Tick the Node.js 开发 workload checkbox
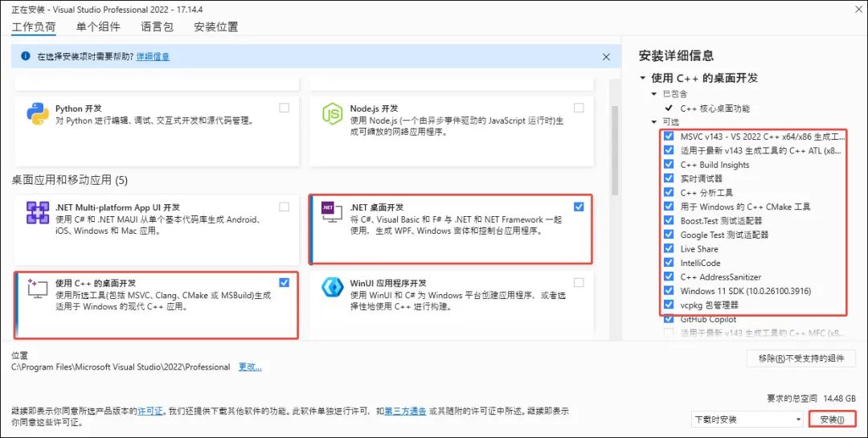Image resolution: width=868 pixels, height=438 pixels. (x=579, y=108)
